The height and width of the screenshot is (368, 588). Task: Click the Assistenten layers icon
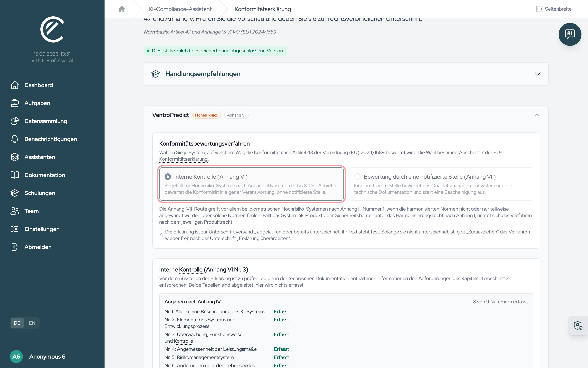14,157
